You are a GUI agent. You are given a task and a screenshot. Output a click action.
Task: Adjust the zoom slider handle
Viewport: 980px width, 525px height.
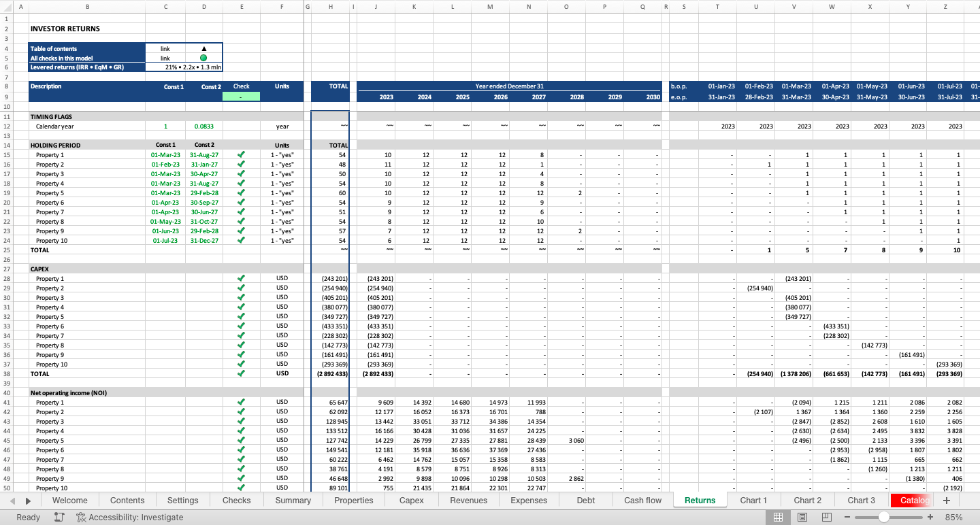tap(884, 518)
